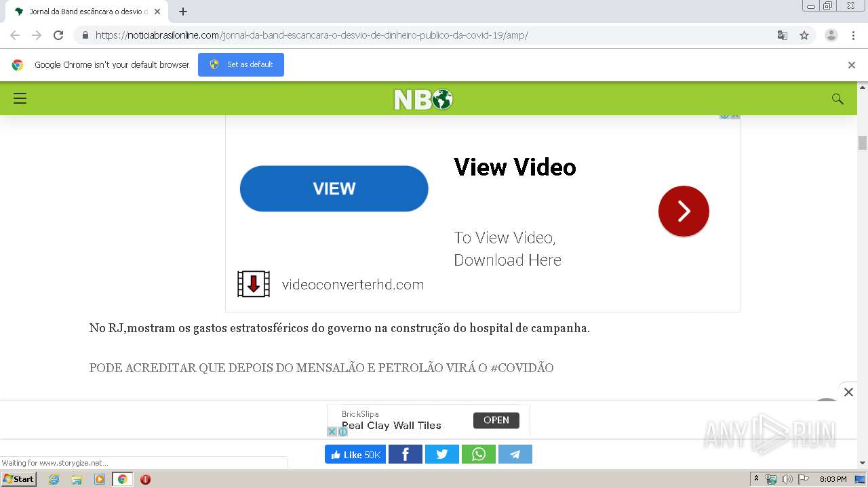This screenshot has height=488, width=868.
Task: Open the site search magnifier
Action: click(x=837, y=99)
